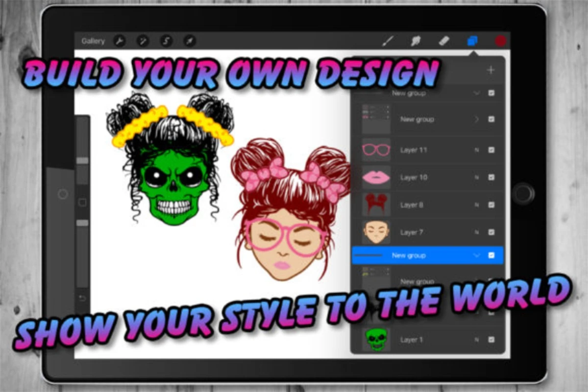Select the Eraser tool
Viewport: 588px width, 392px height.
(444, 41)
